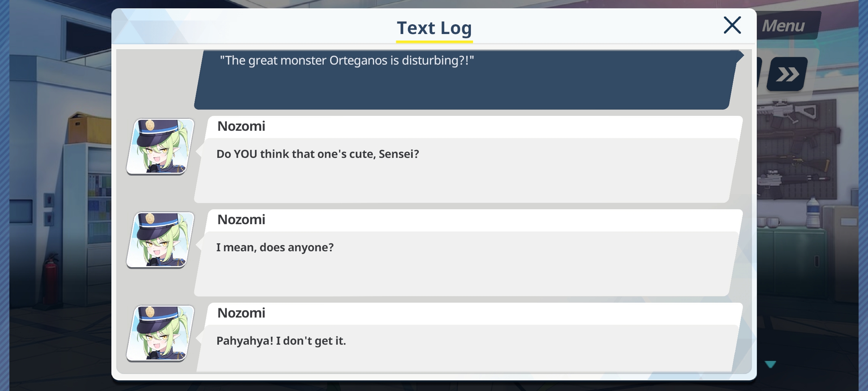
Task: Tap the partially hidden button left of skip
Action: [759, 72]
